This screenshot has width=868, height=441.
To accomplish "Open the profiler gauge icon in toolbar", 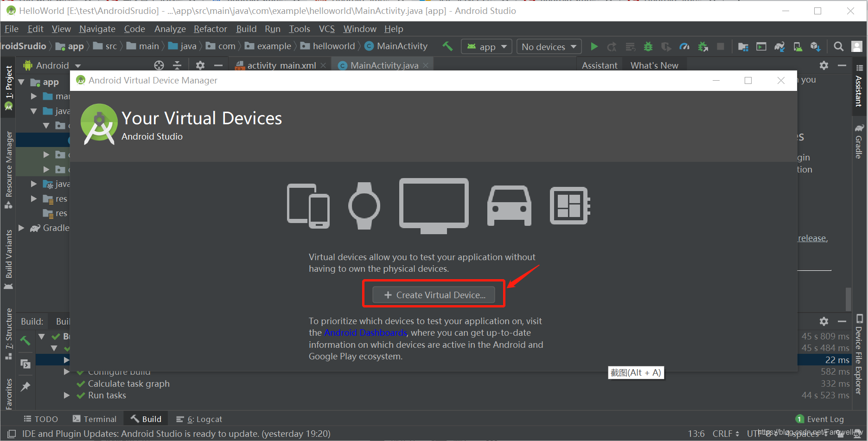I will tap(684, 46).
